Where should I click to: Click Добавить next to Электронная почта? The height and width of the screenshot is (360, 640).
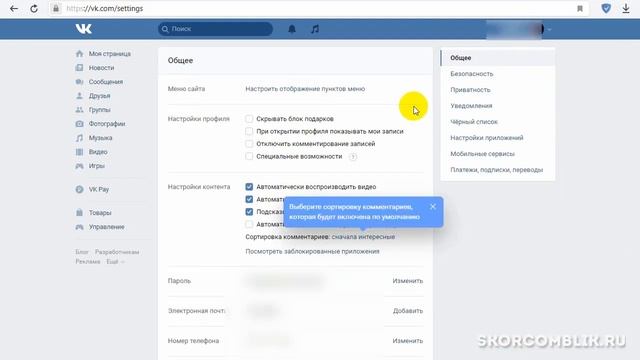click(408, 311)
